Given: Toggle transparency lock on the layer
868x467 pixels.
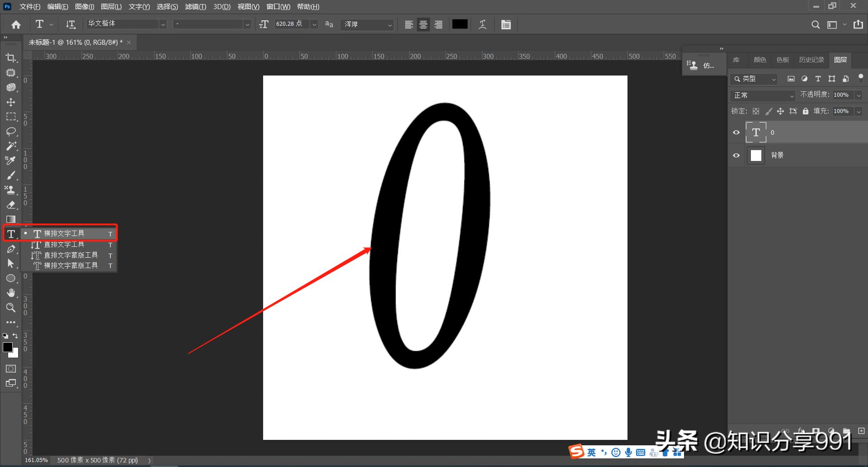Looking at the screenshot, I should (x=755, y=111).
